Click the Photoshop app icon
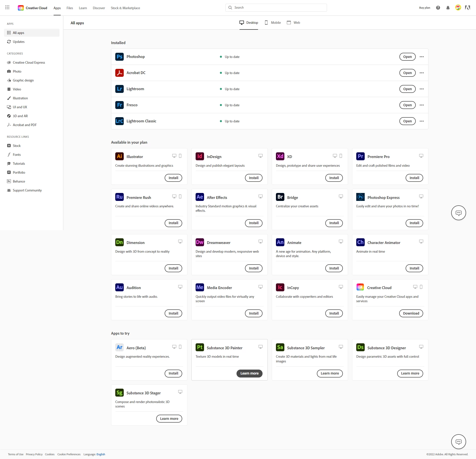The height and width of the screenshot is (459, 476). [119, 57]
